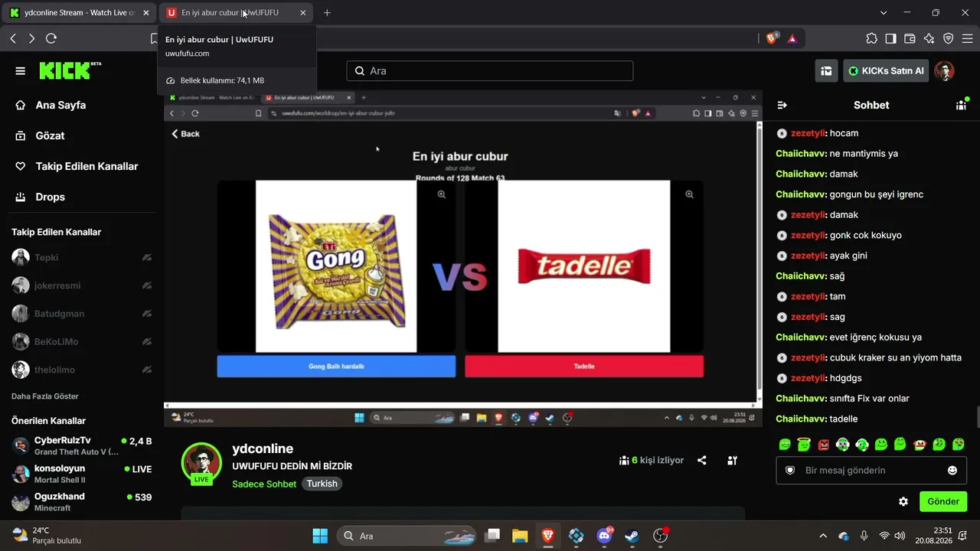Show the chat users list icon
This screenshot has width=980, height=551.
[x=962, y=105]
